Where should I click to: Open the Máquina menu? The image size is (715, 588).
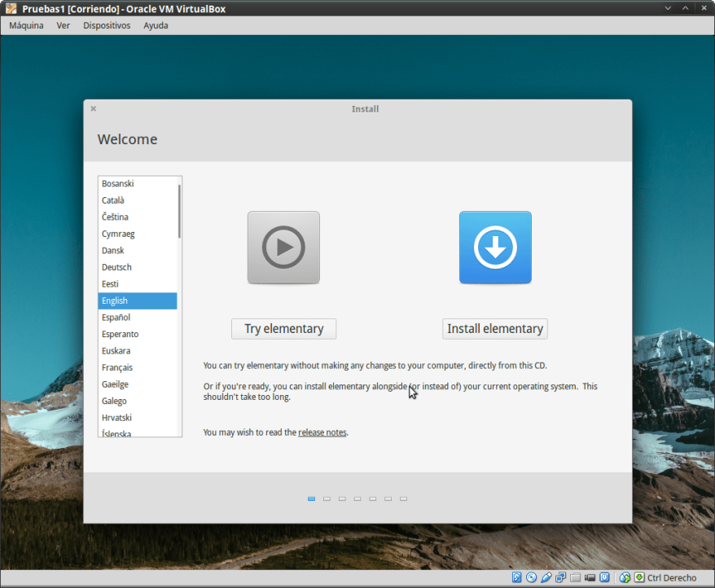click(26, 25)
